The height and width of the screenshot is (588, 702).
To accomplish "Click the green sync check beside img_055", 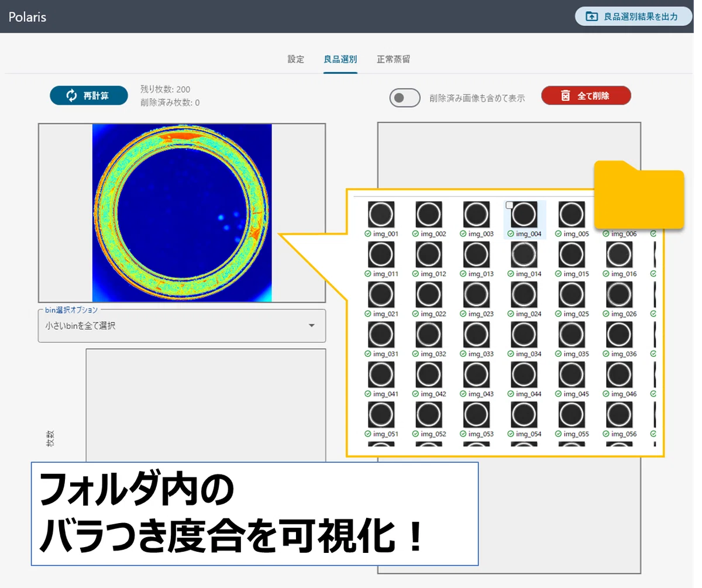I will (559, 434).
